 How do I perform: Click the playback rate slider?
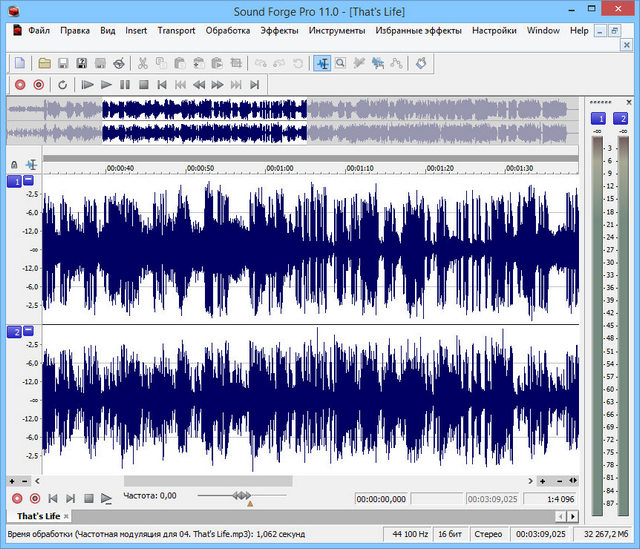coord(241,495)
